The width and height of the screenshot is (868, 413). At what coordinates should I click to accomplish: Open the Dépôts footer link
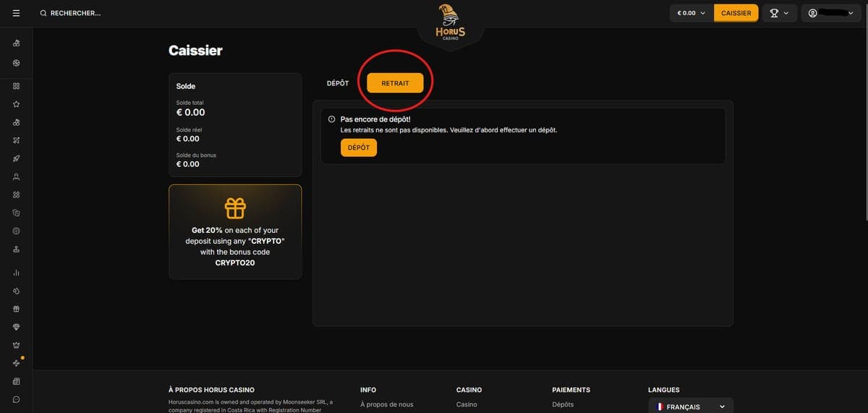tap(563, 404)
